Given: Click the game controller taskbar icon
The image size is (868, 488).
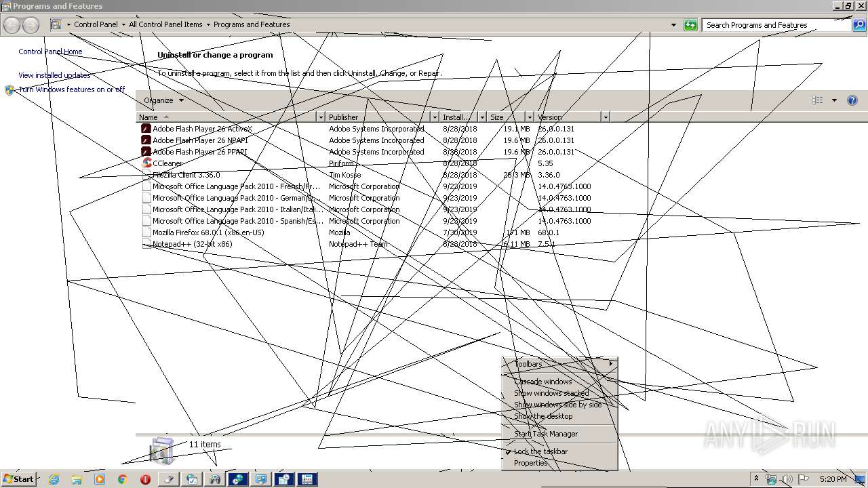Looking at the screenshot, I should point(215,479).
